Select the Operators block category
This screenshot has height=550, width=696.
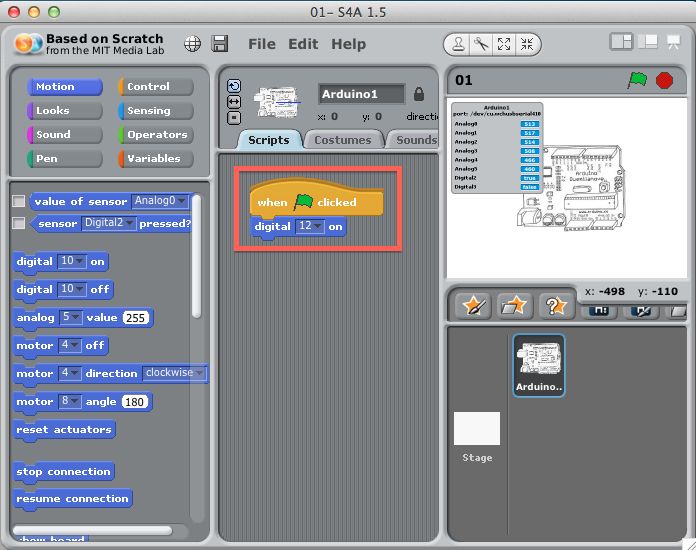(x=156, y=135)
